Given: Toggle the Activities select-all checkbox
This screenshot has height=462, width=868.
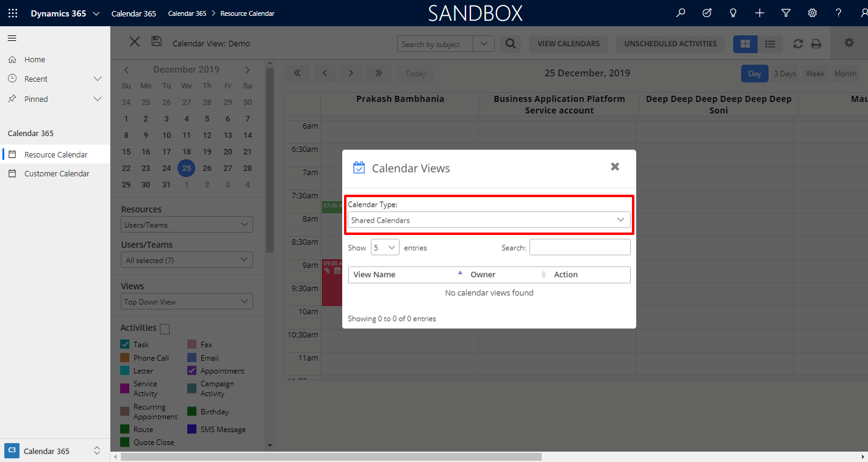Looking at the screenshot, I should 163,328.
